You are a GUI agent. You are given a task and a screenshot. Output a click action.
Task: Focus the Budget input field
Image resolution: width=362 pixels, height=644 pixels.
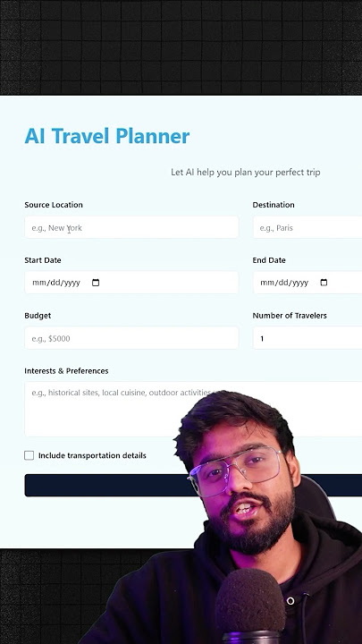131,338
